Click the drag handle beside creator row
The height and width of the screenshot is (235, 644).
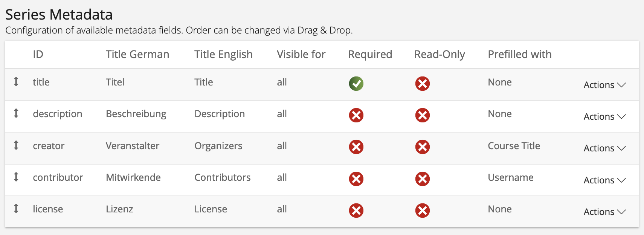[16, 146]
